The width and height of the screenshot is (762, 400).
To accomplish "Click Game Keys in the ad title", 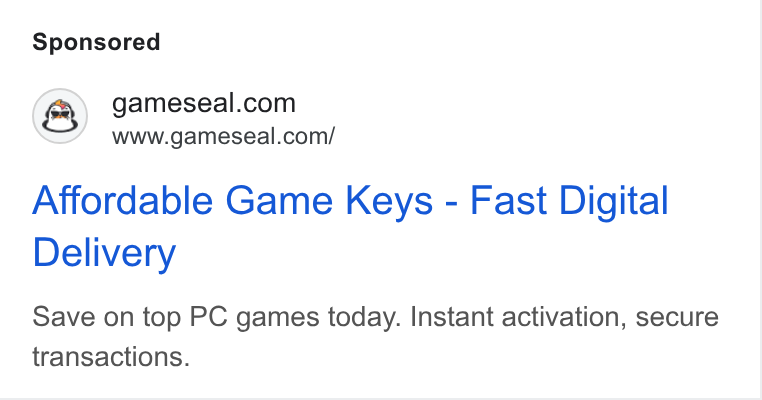I will tap(329, 200).
